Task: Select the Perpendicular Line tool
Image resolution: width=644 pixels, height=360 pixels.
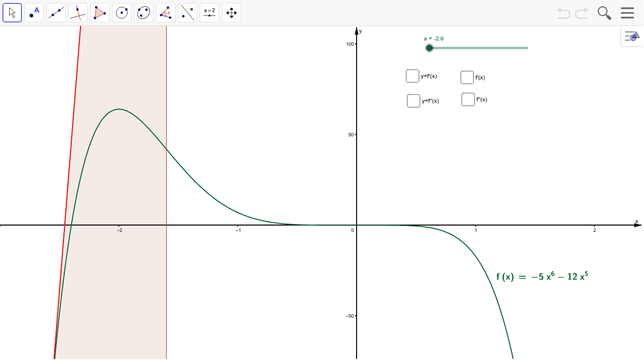Action: (x=78, y=12)
